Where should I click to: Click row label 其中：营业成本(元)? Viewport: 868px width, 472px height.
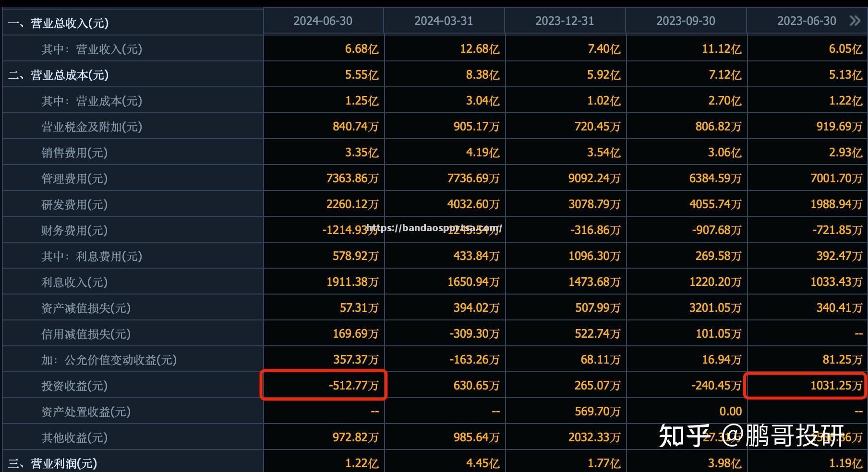click(92, 101)
